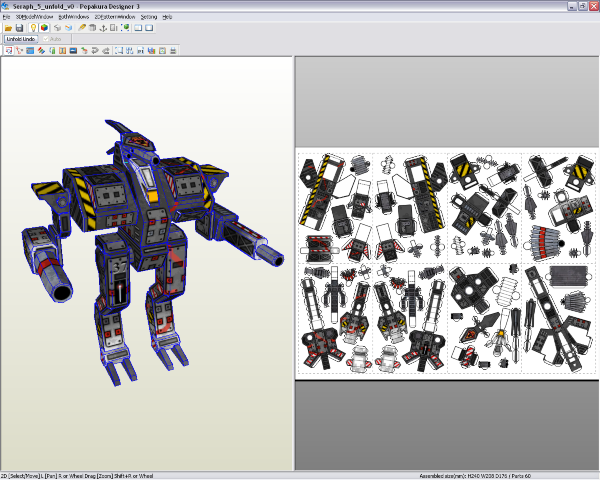This screenshot has height=480, width=600.
Task: Click the dashed selection rectangle icon
Action: point(119,51)
